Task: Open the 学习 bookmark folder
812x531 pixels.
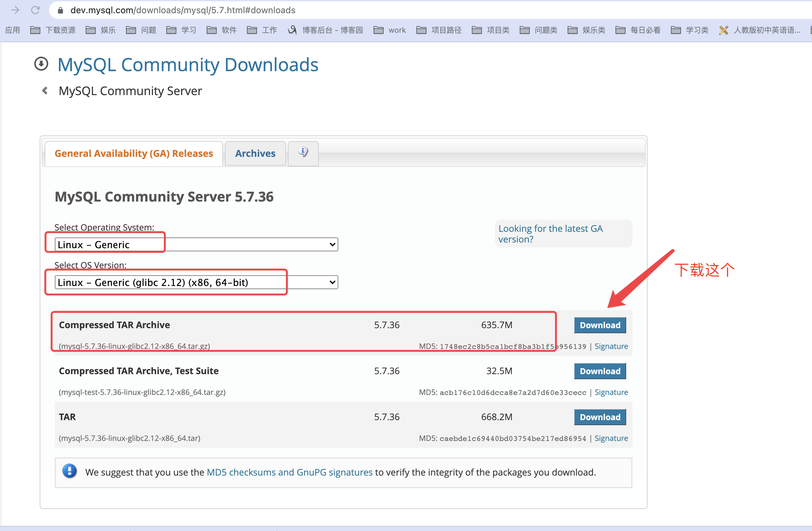Action: pos(181,30)
